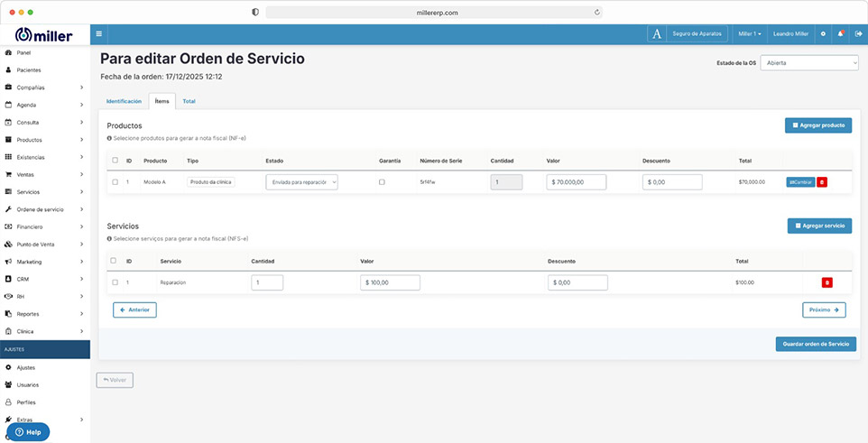Click the Existencias grid icon
The height and width of the screenshot is (443, 868).
[8, 157]
